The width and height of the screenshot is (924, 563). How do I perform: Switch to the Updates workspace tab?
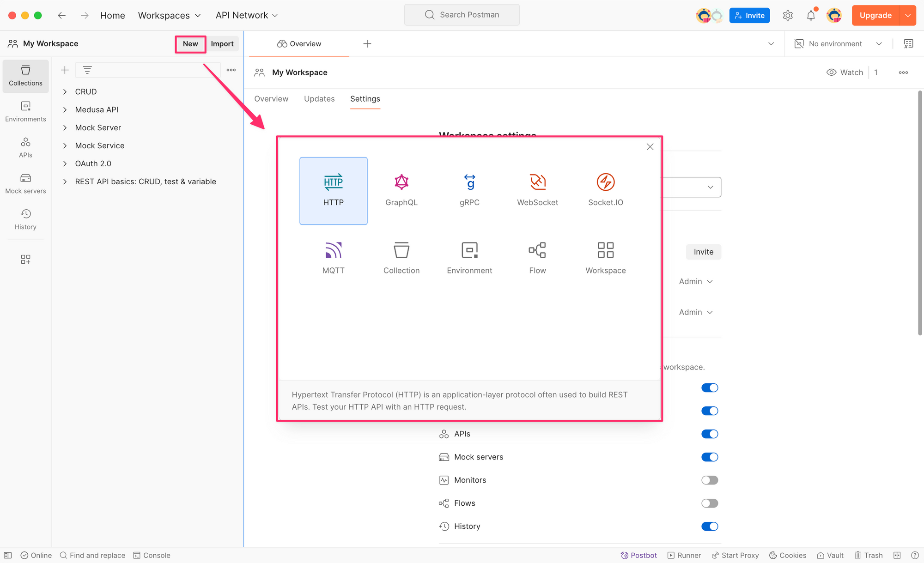click(x=319, y=98)
